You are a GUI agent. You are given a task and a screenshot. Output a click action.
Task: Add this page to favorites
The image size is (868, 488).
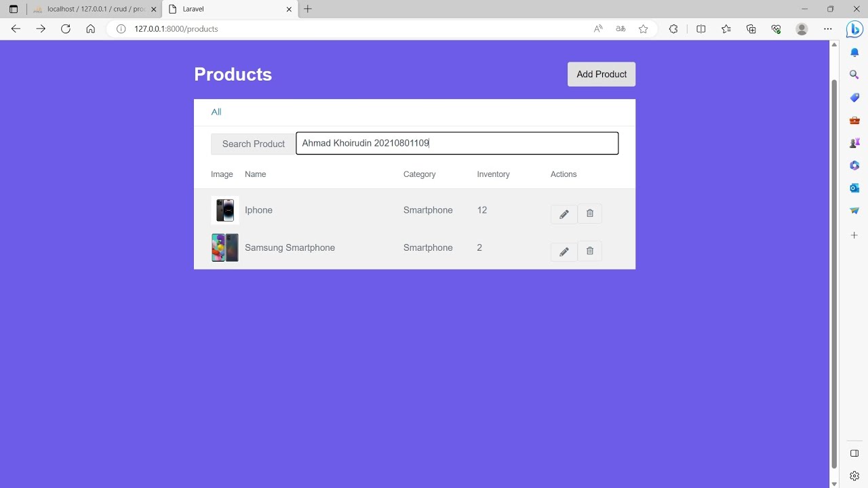644,29
